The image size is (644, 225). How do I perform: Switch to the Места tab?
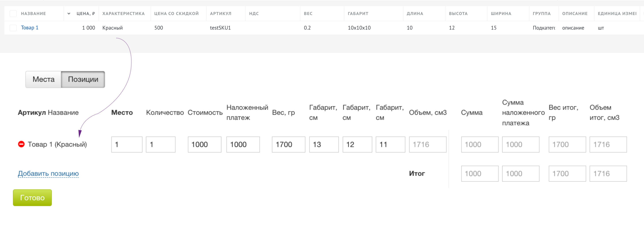(x=44, y=79)
